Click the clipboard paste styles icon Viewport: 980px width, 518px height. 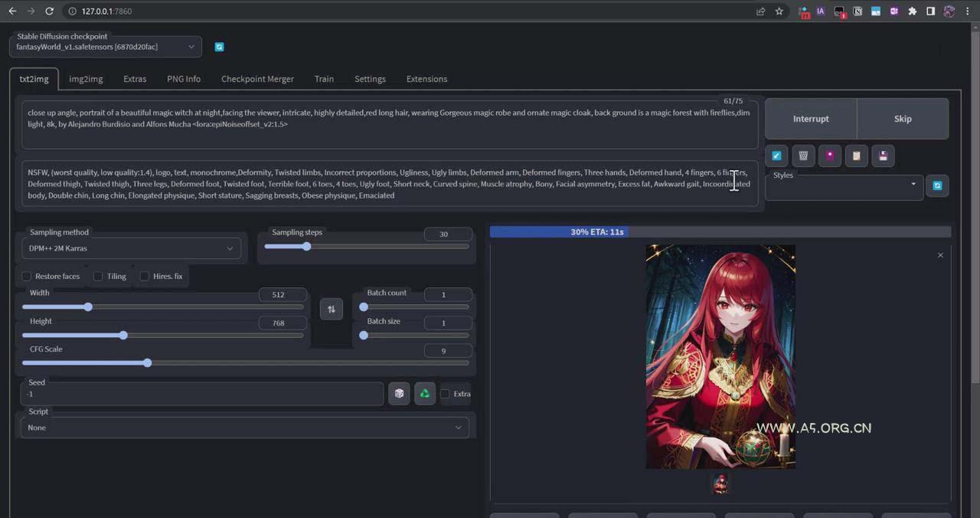coord(856,156)
